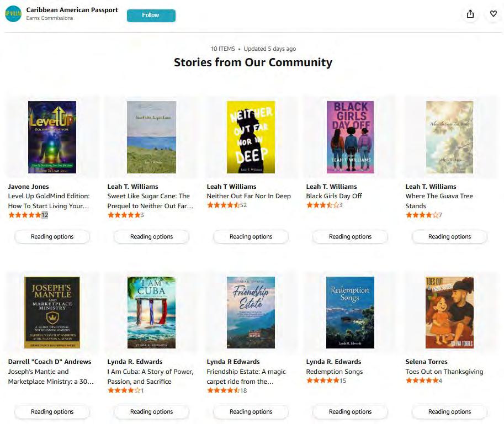Screen dimensions: 504x428
Task: Open the Toes Out on Thanksgiving cover
Action: [449, 312]
